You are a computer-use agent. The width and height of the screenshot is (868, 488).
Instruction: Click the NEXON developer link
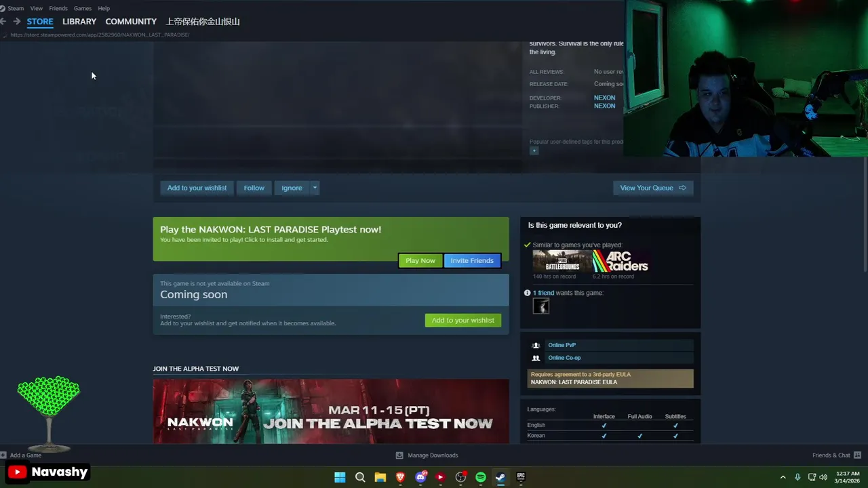click(604, 98)
